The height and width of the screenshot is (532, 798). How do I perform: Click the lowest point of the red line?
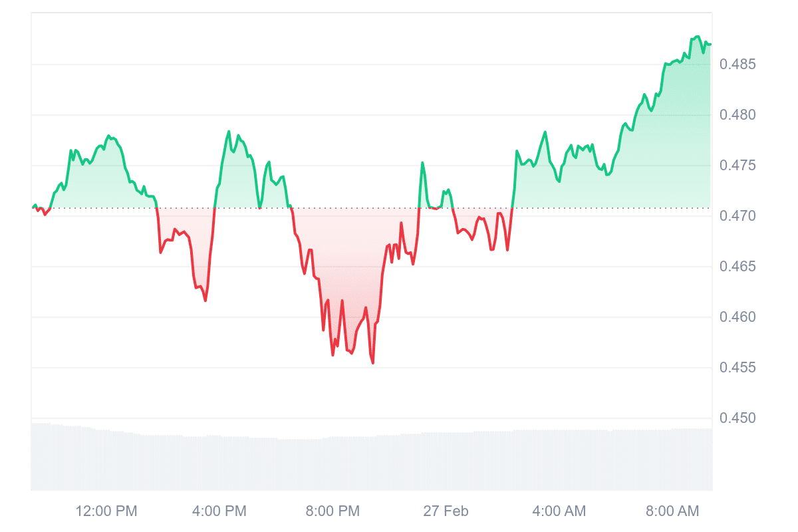373,363
